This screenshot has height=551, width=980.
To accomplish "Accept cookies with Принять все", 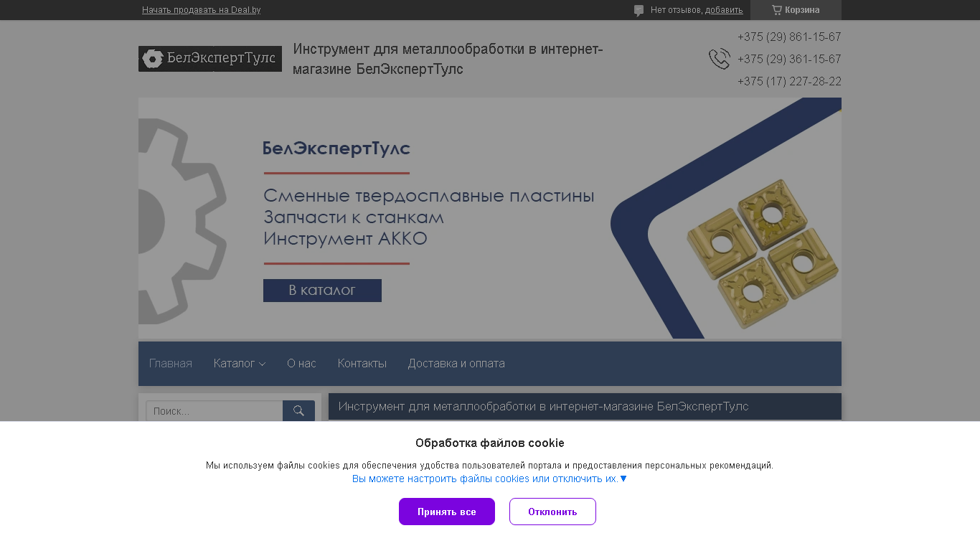I will (x=447, y=512).
